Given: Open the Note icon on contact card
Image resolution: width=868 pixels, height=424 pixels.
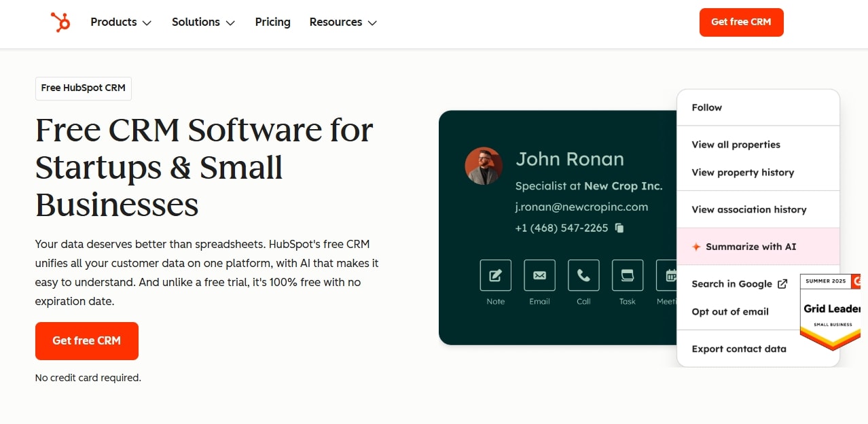Looking at the screenshot, I should pyautogui.click(x=496, y=275).
